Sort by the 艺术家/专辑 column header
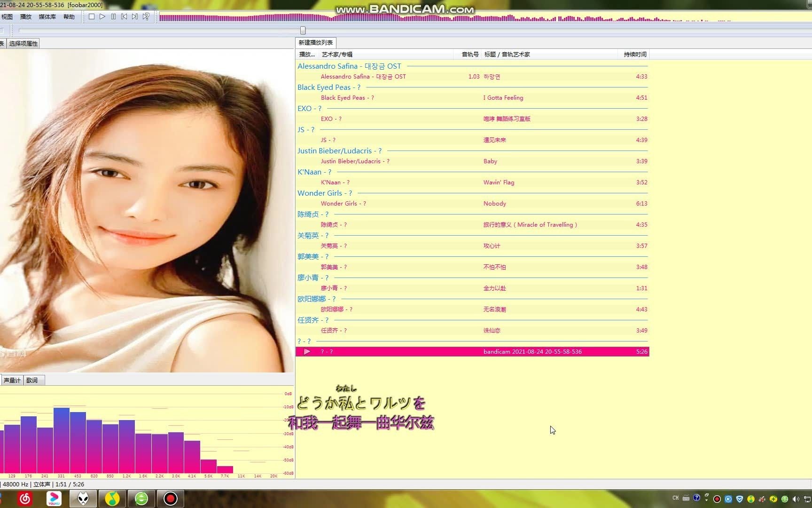Screen dimensions: 812x508 click(x=386, y=55)
